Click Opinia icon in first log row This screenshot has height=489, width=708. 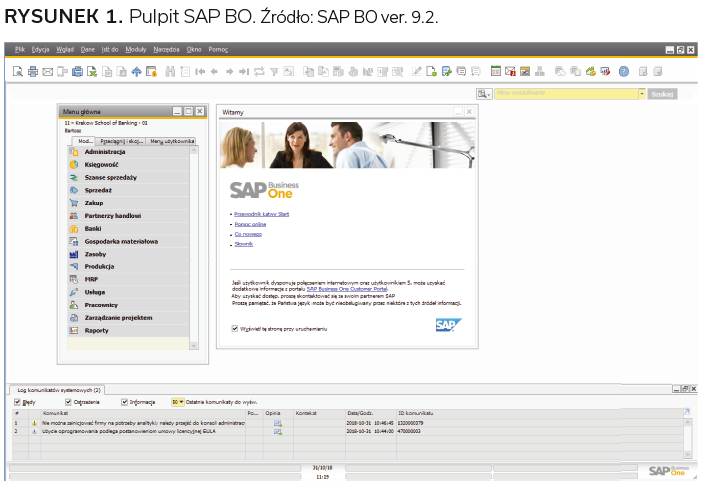point(278,423)
